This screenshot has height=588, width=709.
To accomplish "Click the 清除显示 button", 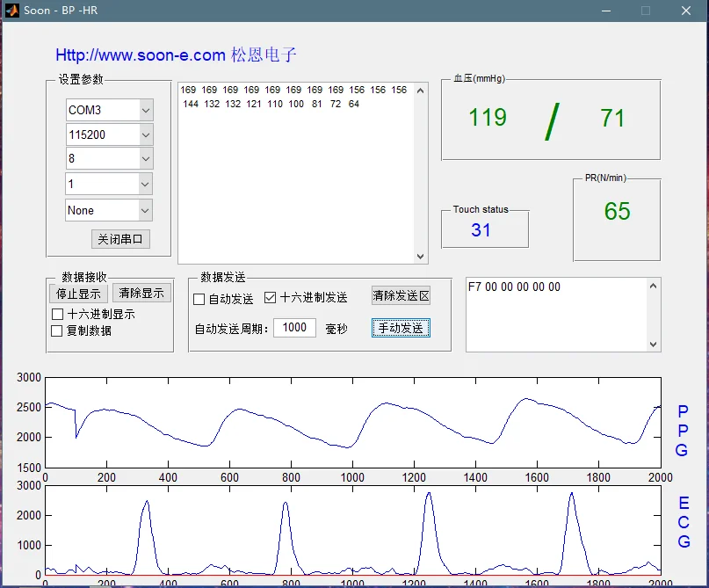I will [141, 293].
